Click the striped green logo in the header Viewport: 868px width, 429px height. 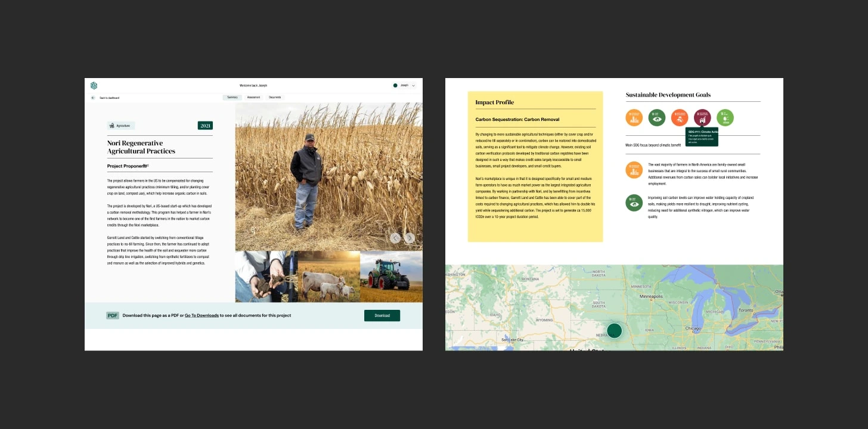(94, 85)
